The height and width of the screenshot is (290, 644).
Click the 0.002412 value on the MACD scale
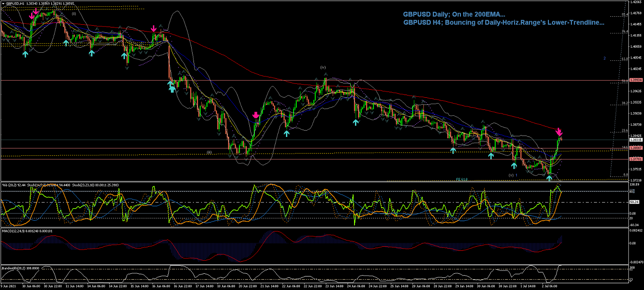(x=636, y=231)
